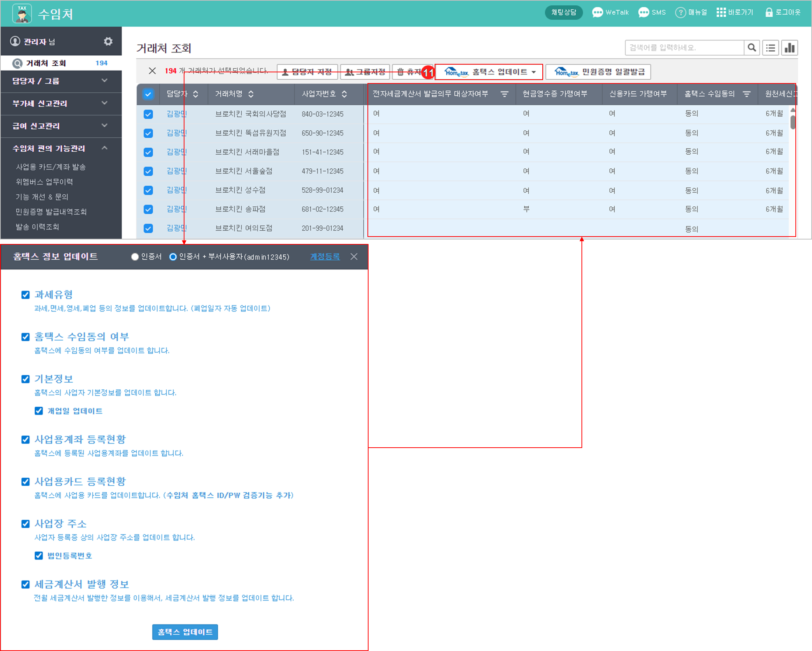The height and width of the screenshot is (651, 812).
Task: Open the bar chart statistics icon
Action: click(x=789, y=48)
